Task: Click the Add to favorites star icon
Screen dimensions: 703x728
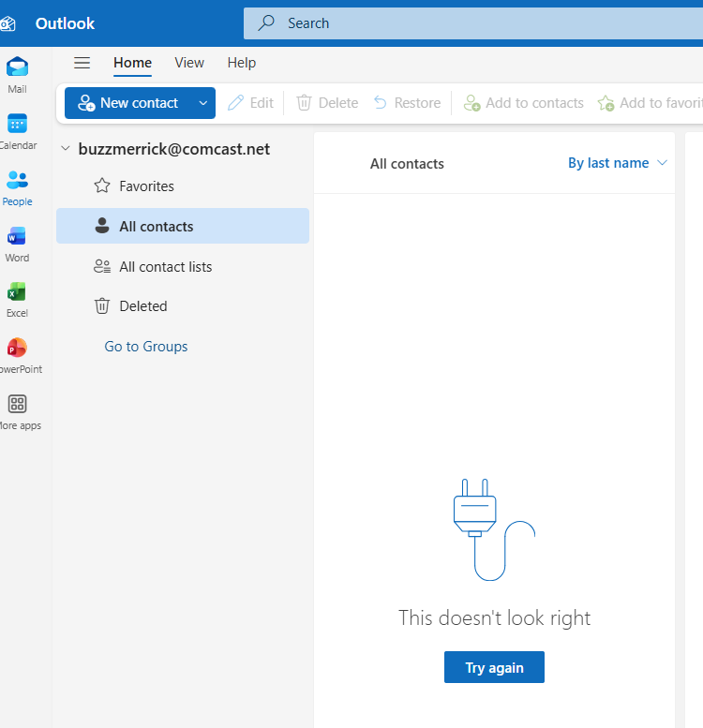Action: tap(606, 103)
